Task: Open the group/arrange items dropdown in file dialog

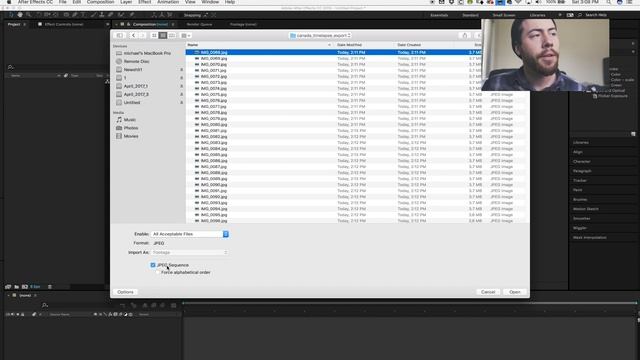Action: tap(186, 36)
